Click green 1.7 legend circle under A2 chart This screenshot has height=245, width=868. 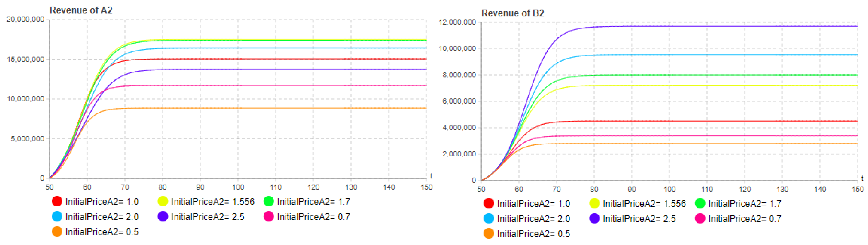click(x=269, y=201)
